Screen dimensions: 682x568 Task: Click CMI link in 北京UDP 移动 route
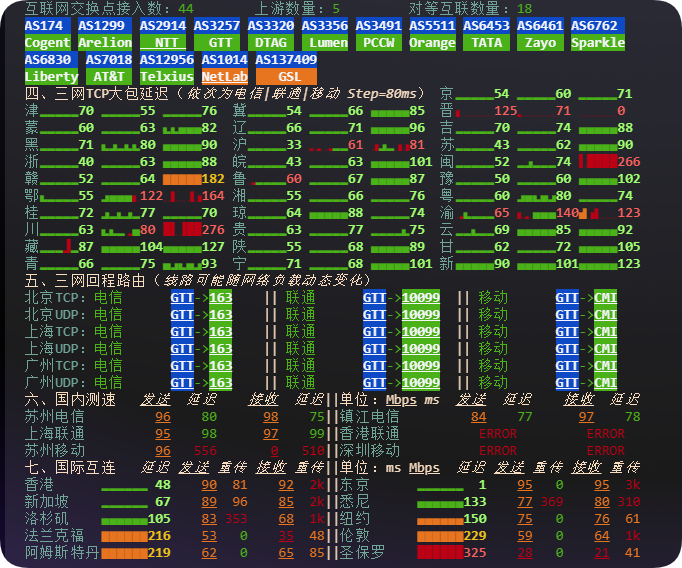click(606, 315)
